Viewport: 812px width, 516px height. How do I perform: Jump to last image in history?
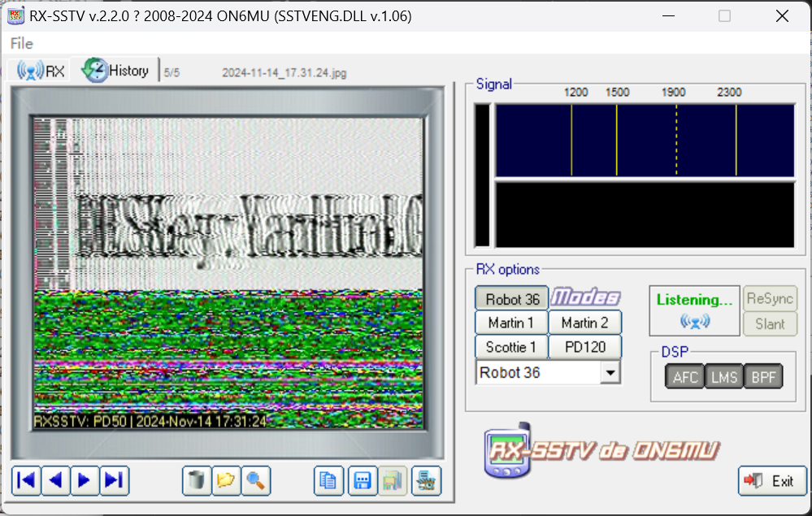click(114, 481)
